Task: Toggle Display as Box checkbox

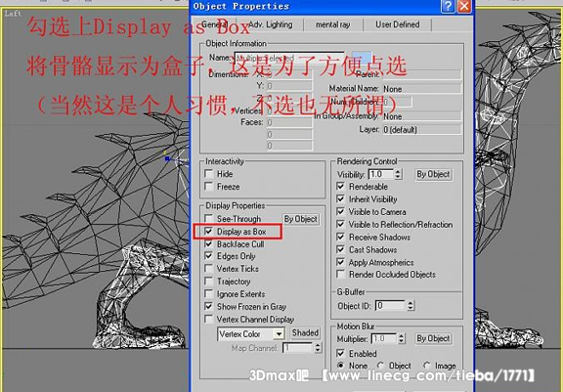Action: 208,231
